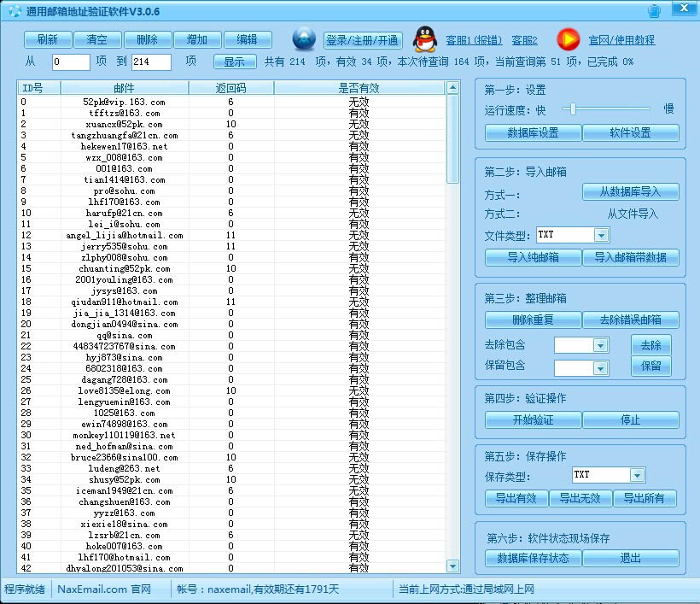Click the 增加 add button

click(197, 40)
